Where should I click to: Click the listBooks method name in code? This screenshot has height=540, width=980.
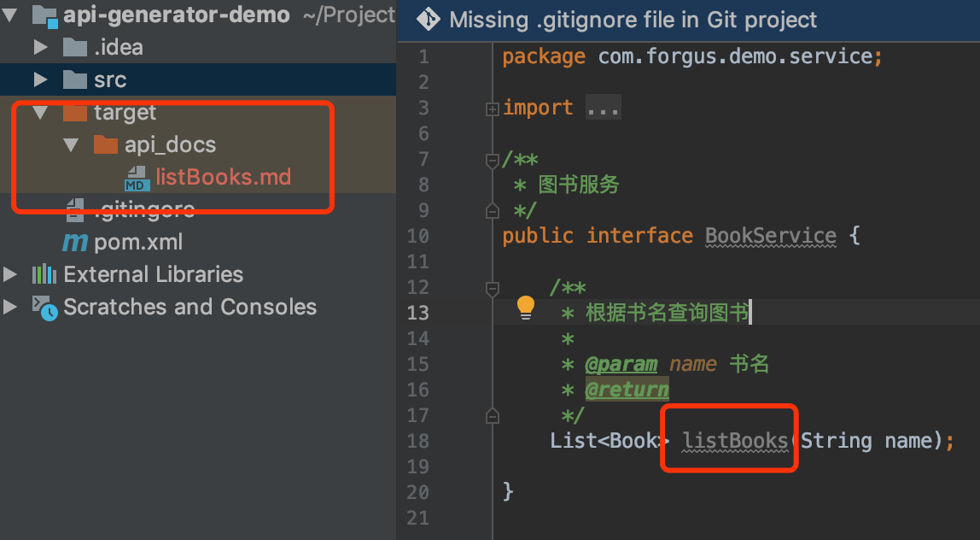coord(734,441)
